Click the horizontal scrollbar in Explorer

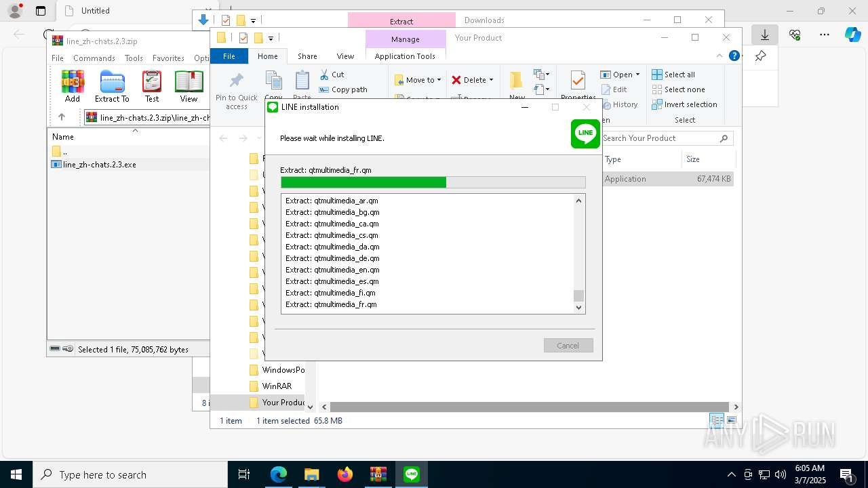[530, 407]
